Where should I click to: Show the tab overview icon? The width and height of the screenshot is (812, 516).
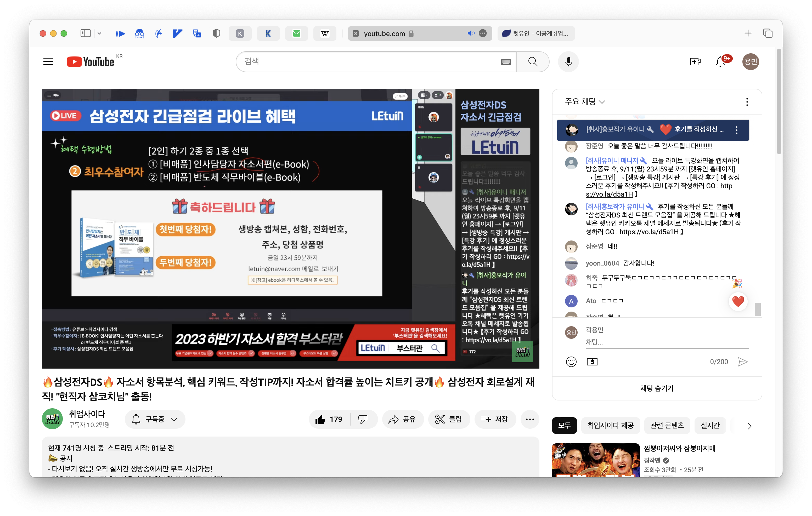click(768, 33)
